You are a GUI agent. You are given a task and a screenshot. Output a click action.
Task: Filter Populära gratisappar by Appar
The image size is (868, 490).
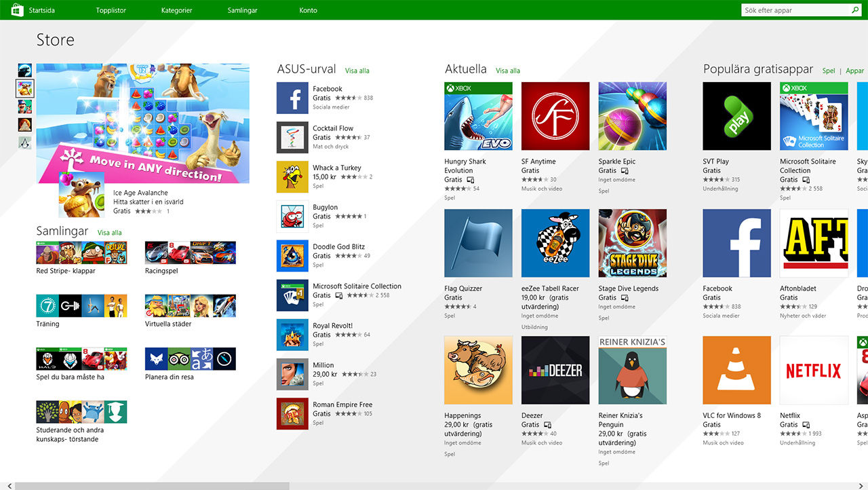854,71
